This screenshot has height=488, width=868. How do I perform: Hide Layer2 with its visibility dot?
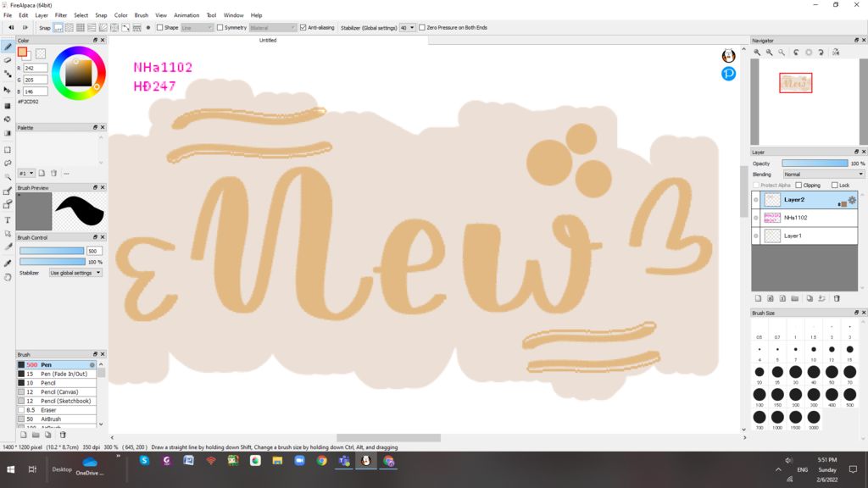[x=756, y=200]
